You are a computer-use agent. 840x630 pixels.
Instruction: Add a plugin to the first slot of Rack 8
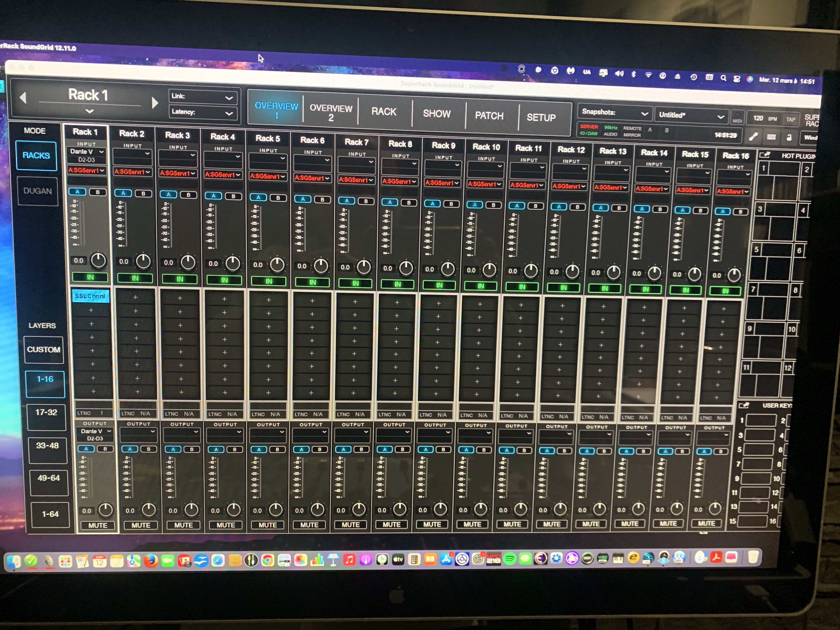tap(397, 303)
